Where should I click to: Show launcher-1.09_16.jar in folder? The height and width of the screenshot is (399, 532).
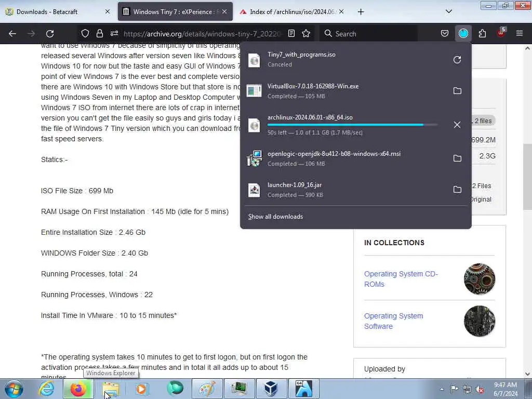[x=457, y=189]
